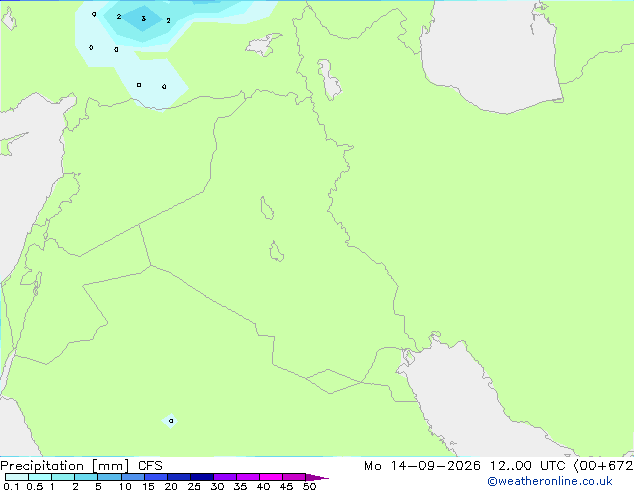The image size is (634, 490).
Task: Click the 40–45 mm magenta legend swatch
Action: tap(271, 477)
